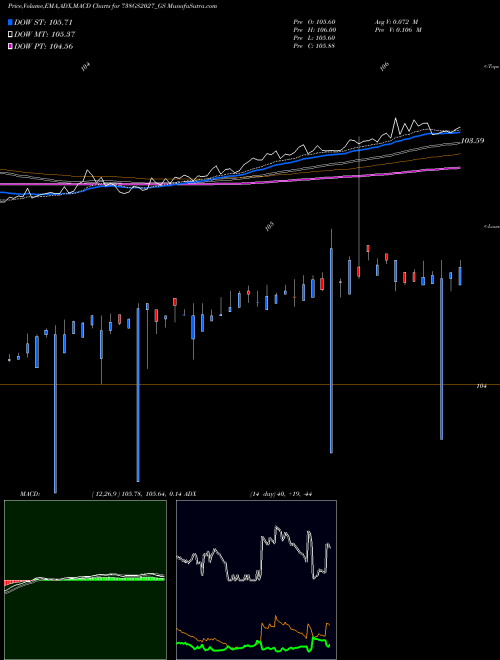500x660 pixels.
Task: Click the 'Pre V: 0.106 M' value
Action: click(x=398, y=30)
